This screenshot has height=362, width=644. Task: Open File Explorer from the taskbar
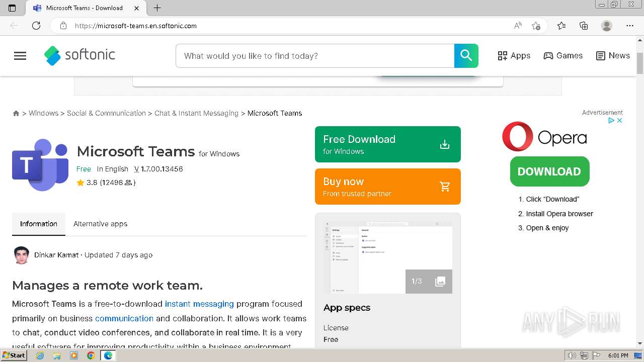pyautogui.click(x=57, y=355)
